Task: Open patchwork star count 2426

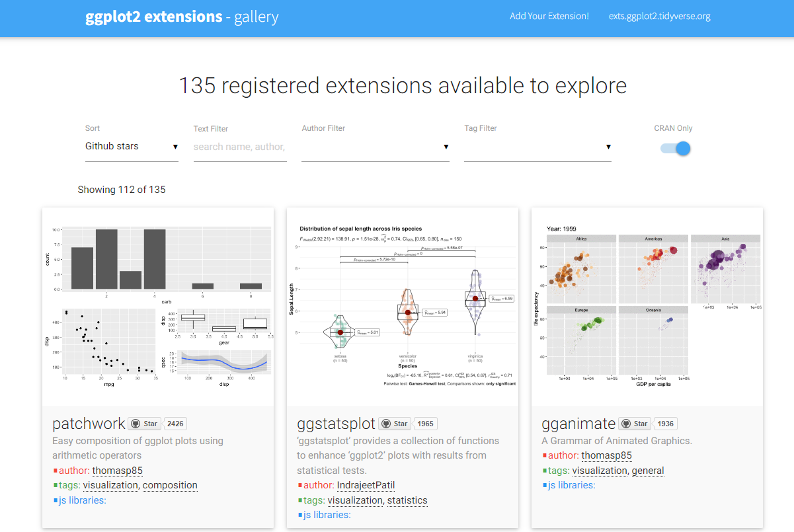Action: pos(175,424)
